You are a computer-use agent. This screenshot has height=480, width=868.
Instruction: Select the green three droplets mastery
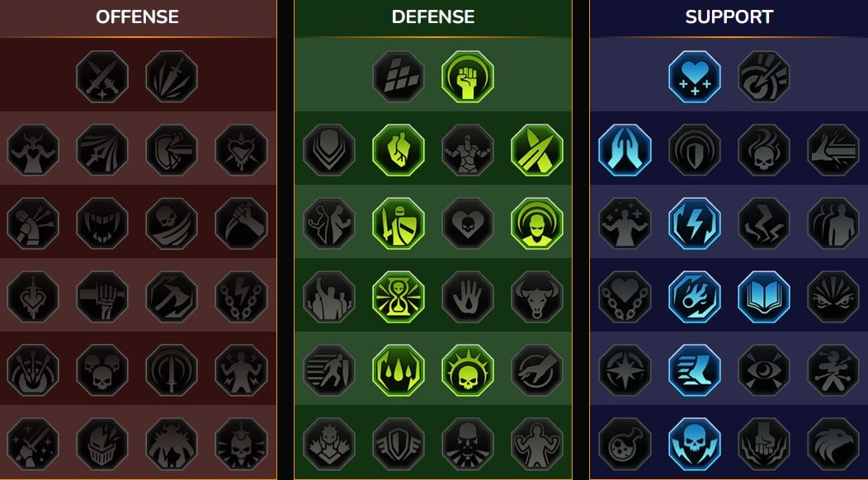tap(399, 370)
